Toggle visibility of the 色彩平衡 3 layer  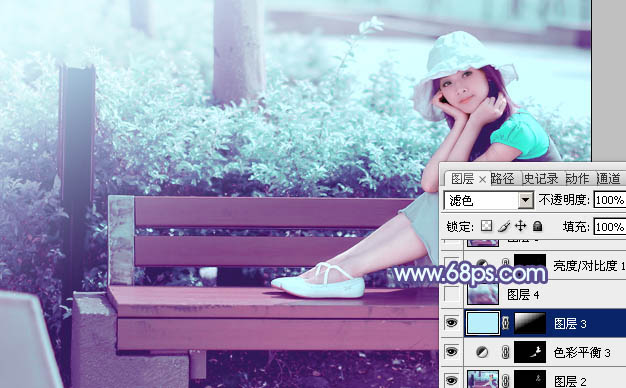pos(452,352)
